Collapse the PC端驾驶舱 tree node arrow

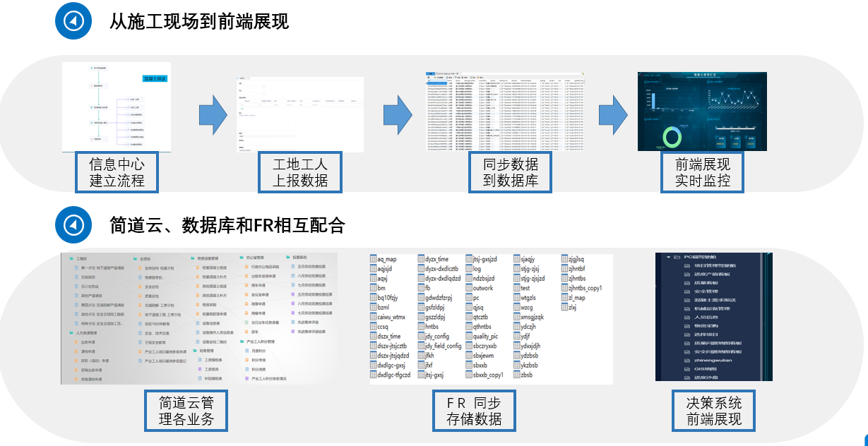point(667,257)
